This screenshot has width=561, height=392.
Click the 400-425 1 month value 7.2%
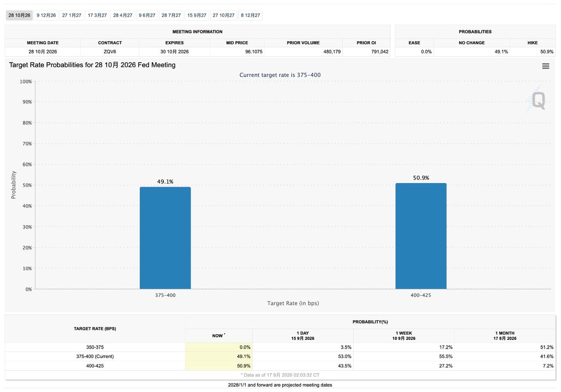click(x=505, y=366)
